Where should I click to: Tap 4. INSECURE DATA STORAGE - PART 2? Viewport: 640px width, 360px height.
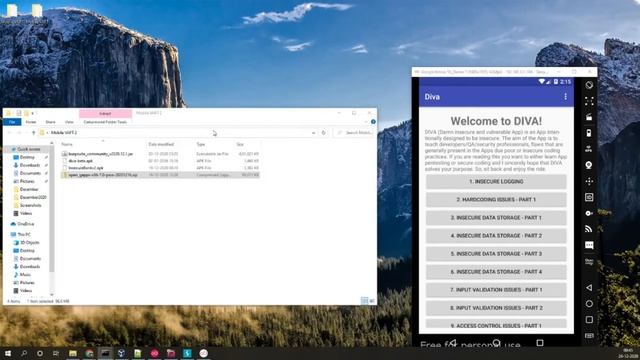point(496,236)
